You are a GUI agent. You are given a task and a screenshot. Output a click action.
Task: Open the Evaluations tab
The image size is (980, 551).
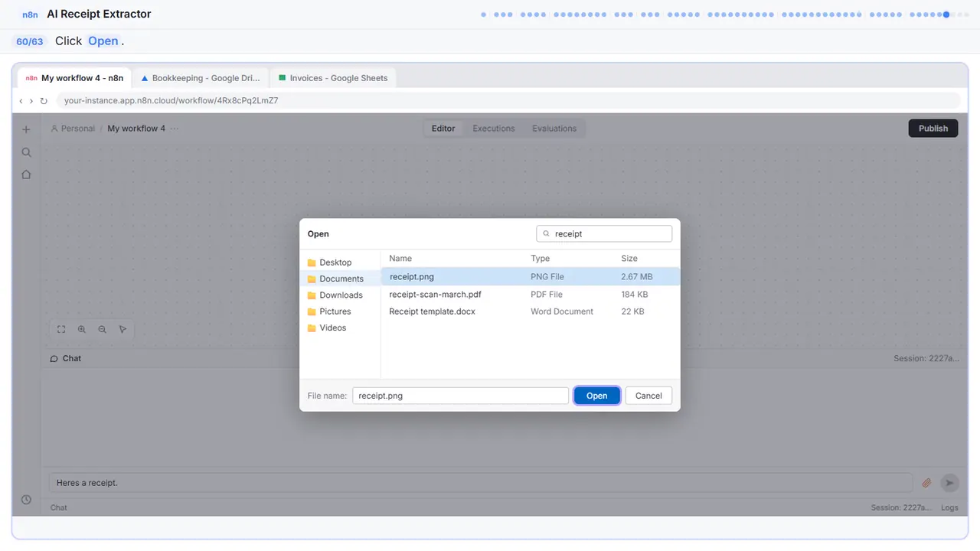point(554,129)
